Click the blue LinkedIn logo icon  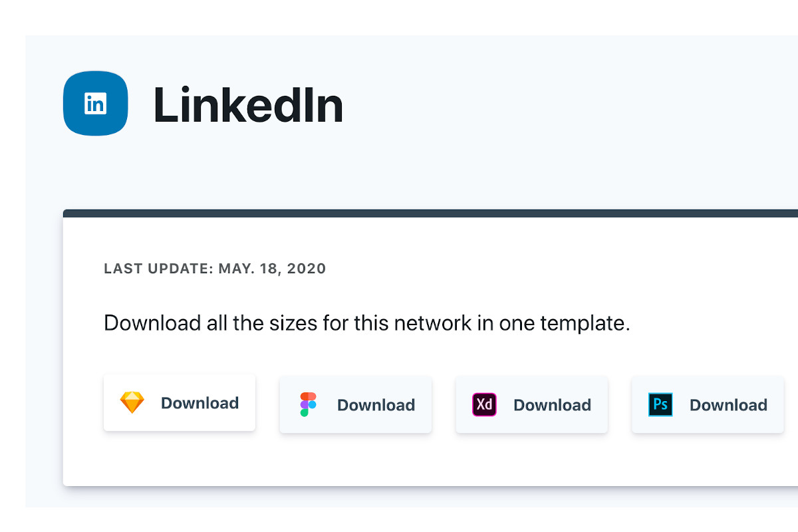tap(95, 103)
